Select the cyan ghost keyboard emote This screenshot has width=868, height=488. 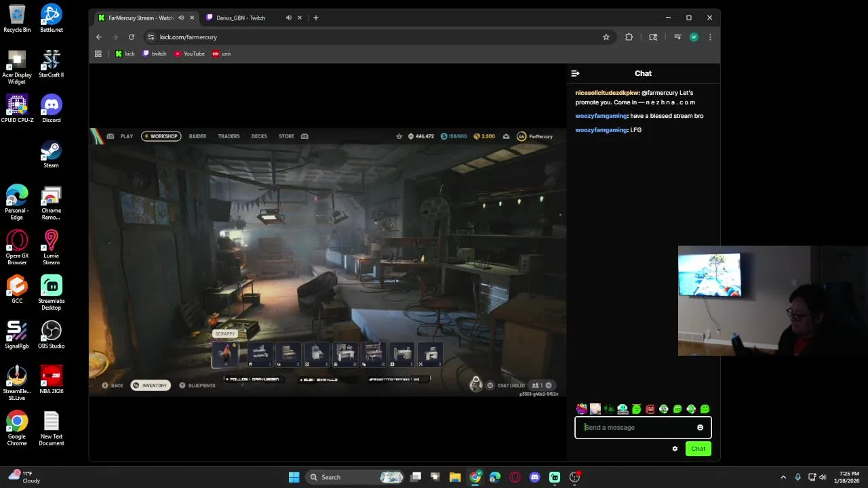(x=623, y=409)
